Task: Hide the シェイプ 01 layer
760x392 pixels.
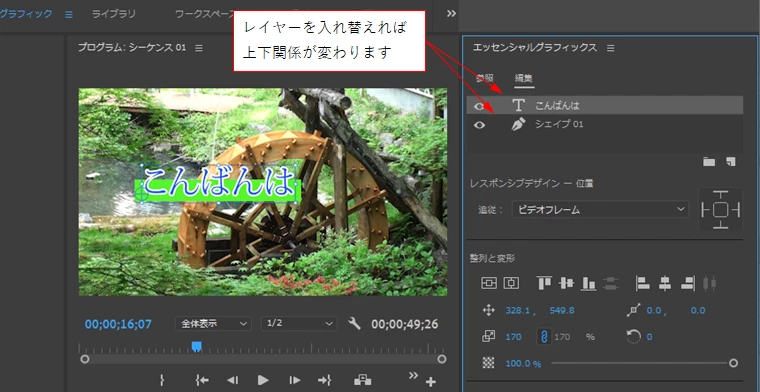Action: (479, 125)
